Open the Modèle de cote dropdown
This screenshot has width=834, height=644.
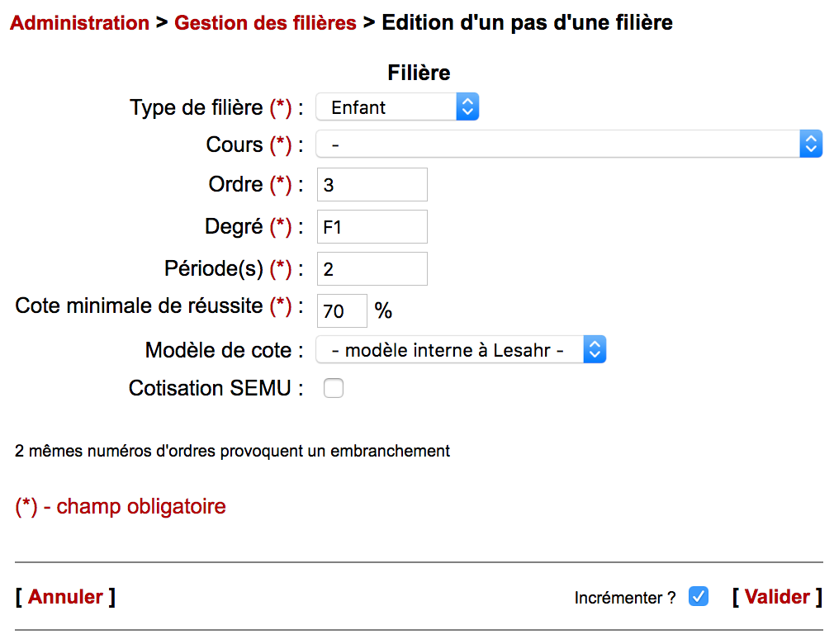coord(461,350)
